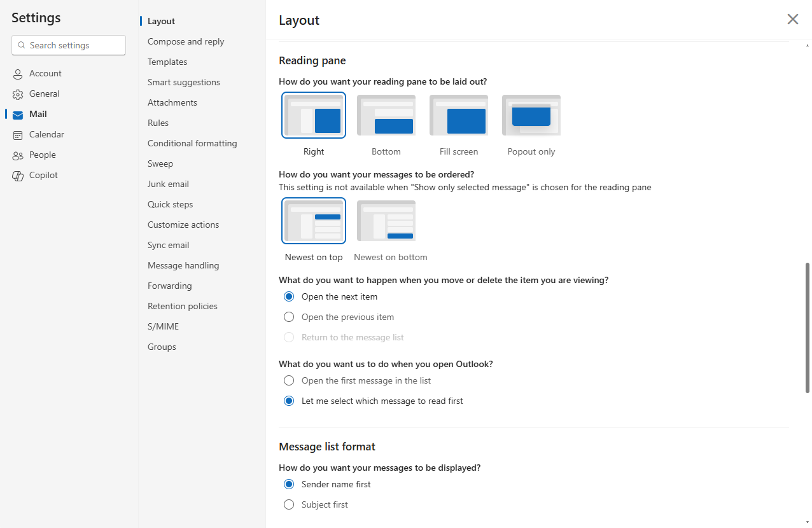Viewport: 812px width, 528px height.
Task: Open General settings gear icon
Action: pos(18,94)
